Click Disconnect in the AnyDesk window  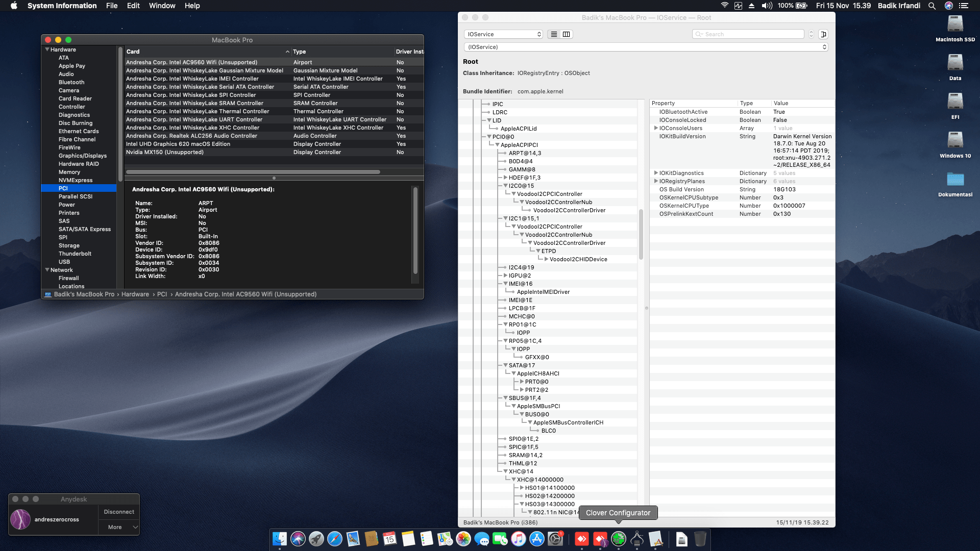(118, 512)
